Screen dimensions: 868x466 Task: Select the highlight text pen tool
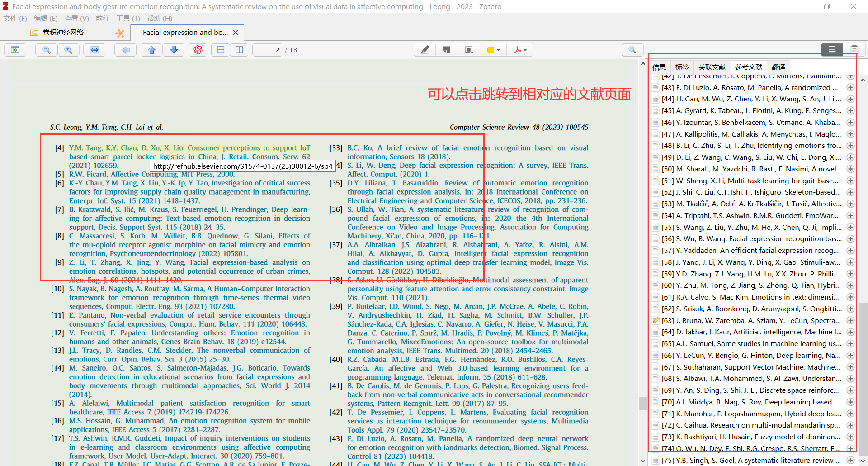click(x=425, y=50)
